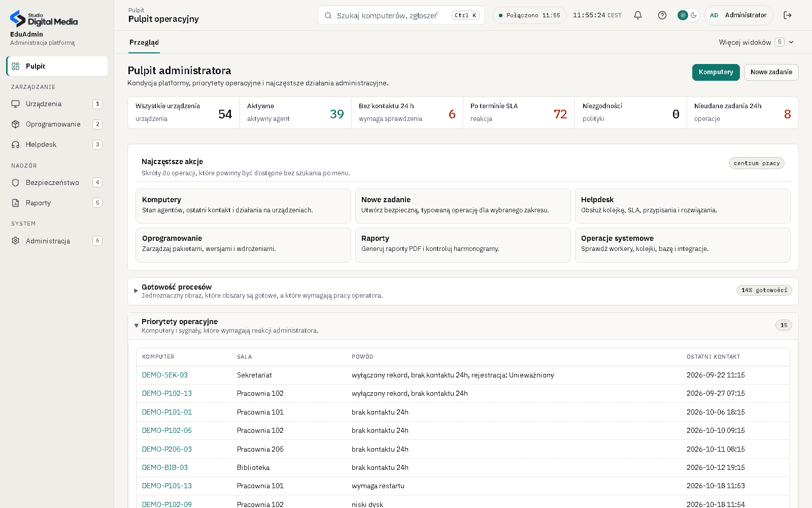Click the Urządzenia monitor icon in sidebar
The height and width of the screenshot is (508, 812).
pos(16,104)
